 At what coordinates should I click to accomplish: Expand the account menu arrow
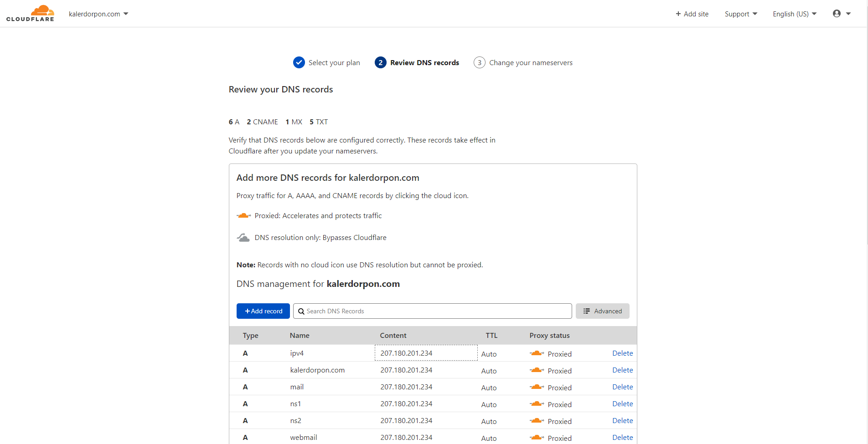pyautogui.click(x=848, y=14)
